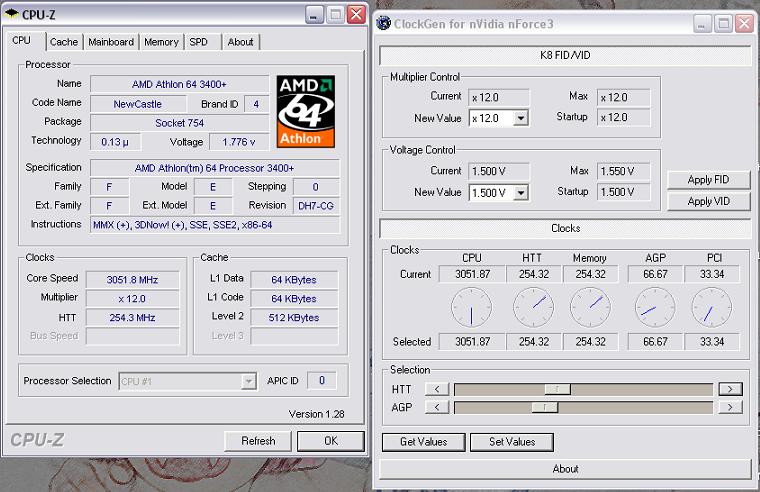Click the PCI clock dial gauge
Image resolution: width=760 pixels, height=492 pixels.
(x=712, y=307)
